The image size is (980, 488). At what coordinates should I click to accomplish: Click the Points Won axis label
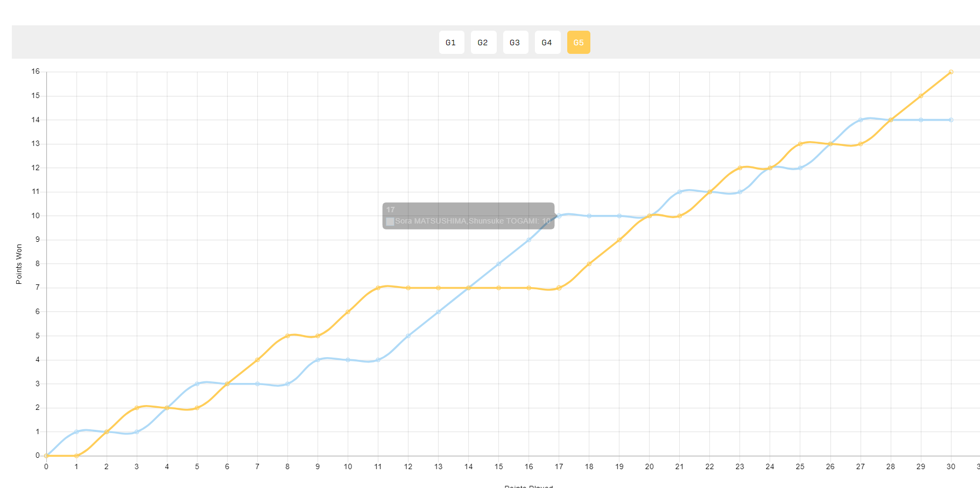19,264
